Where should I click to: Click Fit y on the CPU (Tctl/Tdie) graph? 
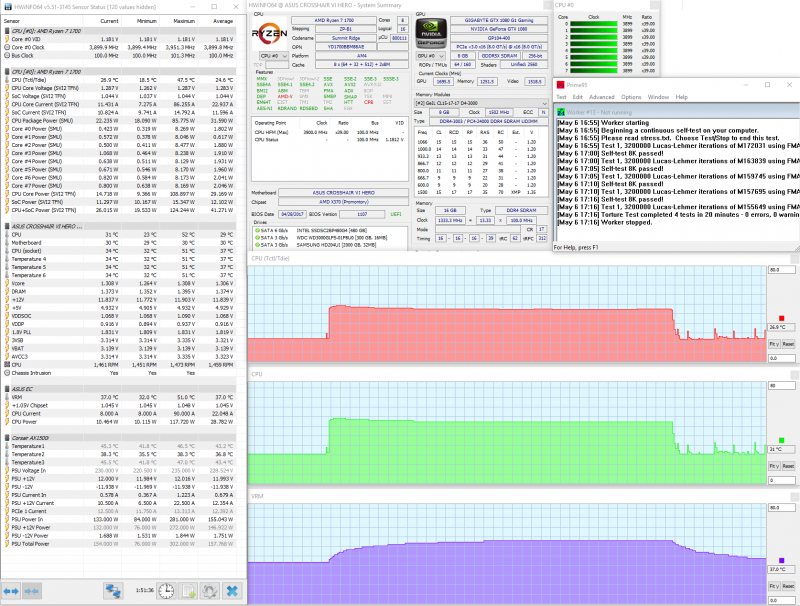pos(774,344)
